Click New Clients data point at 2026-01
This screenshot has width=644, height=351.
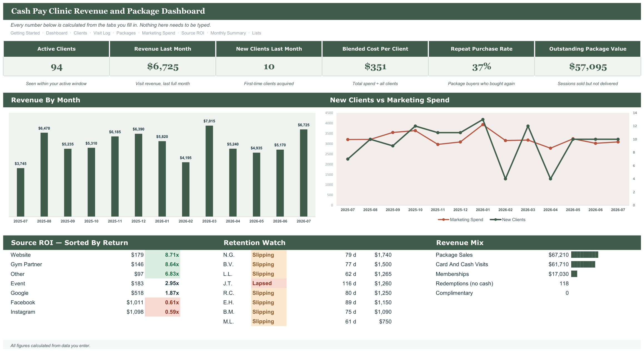click(483, 120)
